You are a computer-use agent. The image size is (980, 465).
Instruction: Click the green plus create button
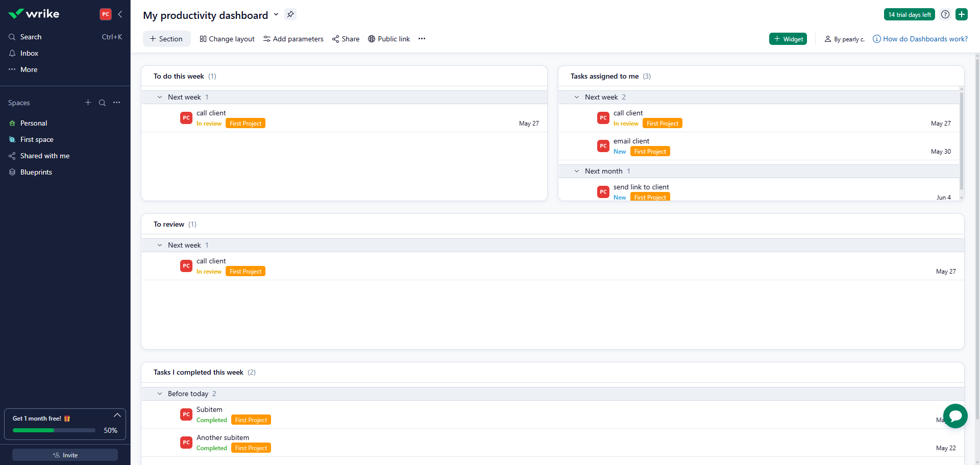pos(962,14)
